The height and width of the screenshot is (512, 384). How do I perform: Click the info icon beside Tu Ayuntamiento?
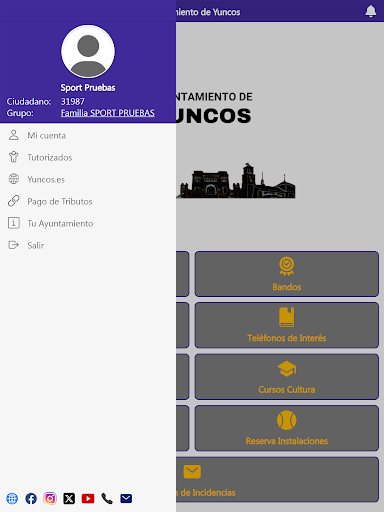(14, 223)
